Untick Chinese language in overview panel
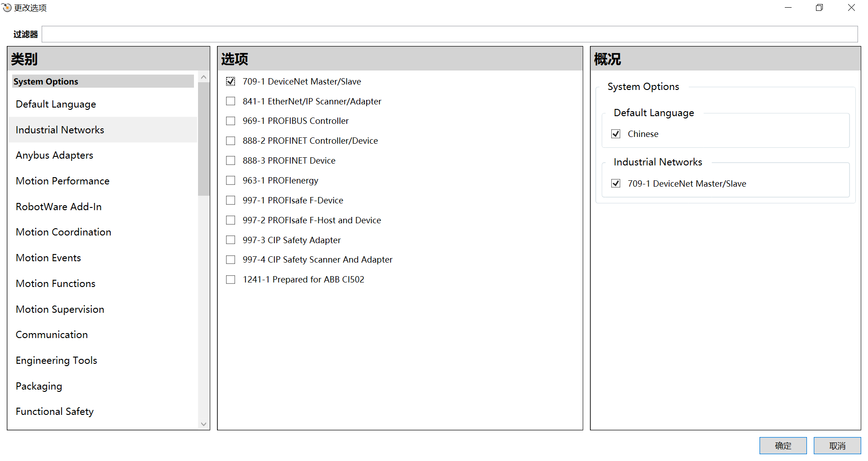 coord(616,134)
